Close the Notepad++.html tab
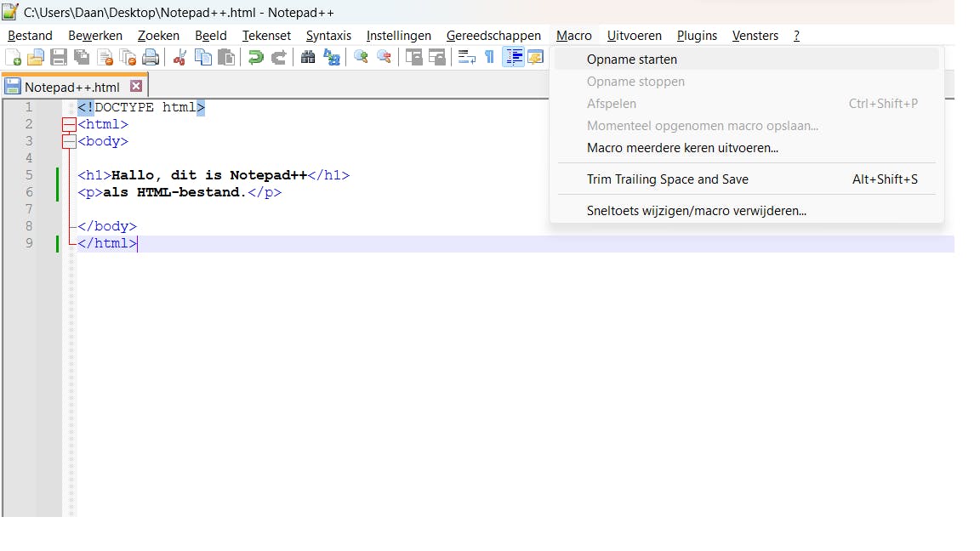Image resolution: width=980 pixels, height=551 pixels. click(135, 86)
